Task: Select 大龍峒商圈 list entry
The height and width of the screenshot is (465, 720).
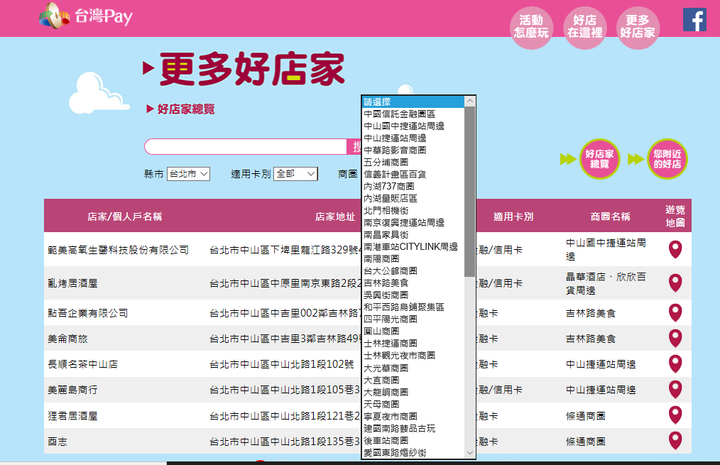Action: click(413, 392)
